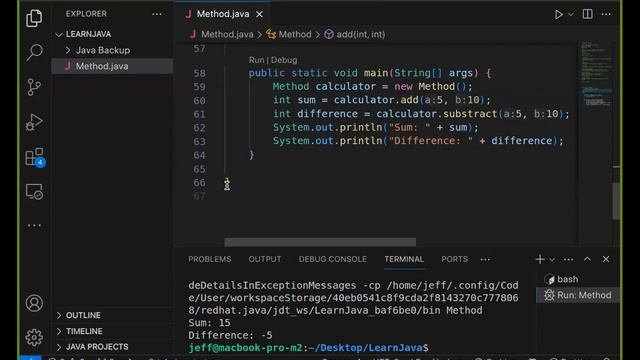The height and width of the screenshot is (360, 640).
Task: Click the 'difference' variable on line 63
Action: [x=522, y=141]
